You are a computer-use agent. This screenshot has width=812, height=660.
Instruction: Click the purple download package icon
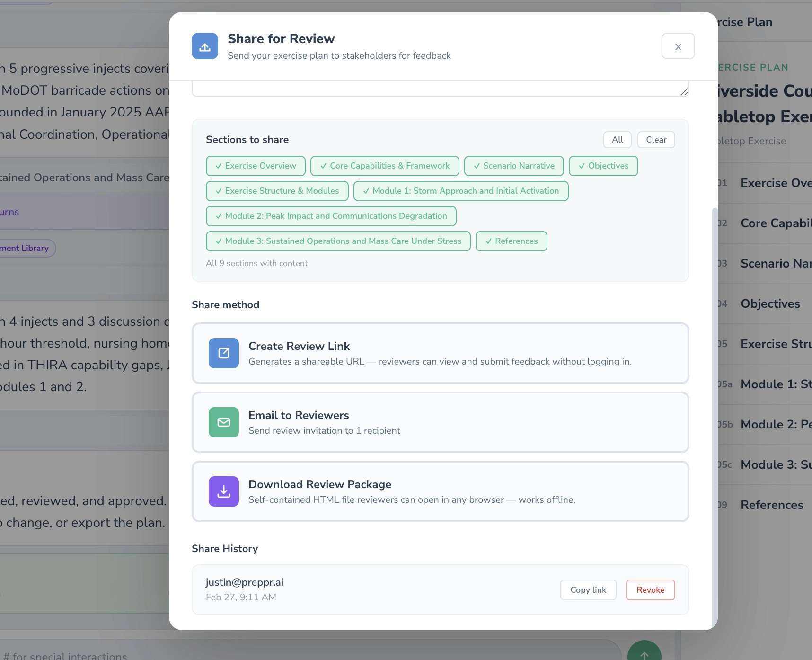(224, 491)
